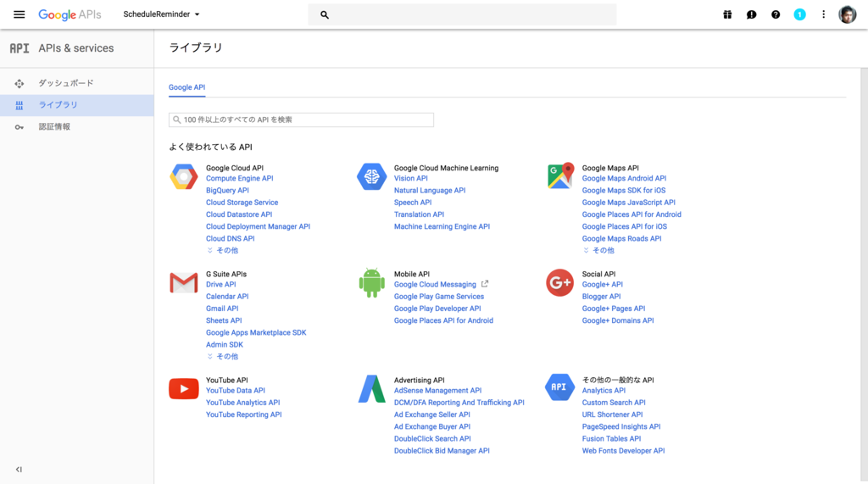
Task: Open URL Shortener API link
Action: point(612,414)
